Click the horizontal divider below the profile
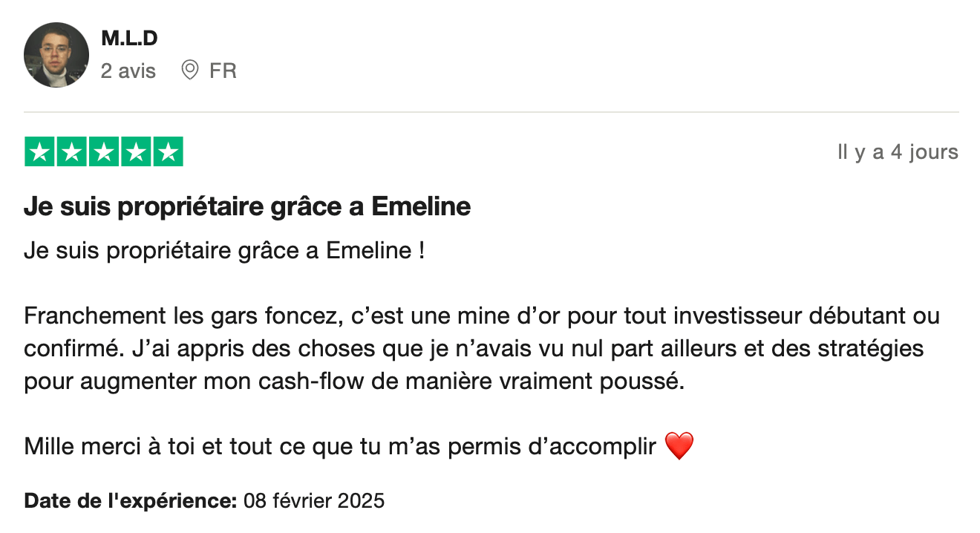The image size is (980, 533). click(x=491, y=113)
